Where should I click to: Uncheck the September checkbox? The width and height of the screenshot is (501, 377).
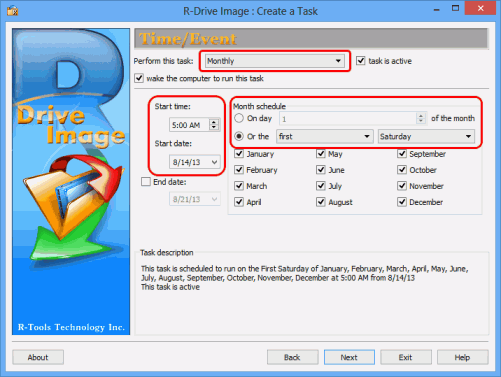[x=402, y=154]
